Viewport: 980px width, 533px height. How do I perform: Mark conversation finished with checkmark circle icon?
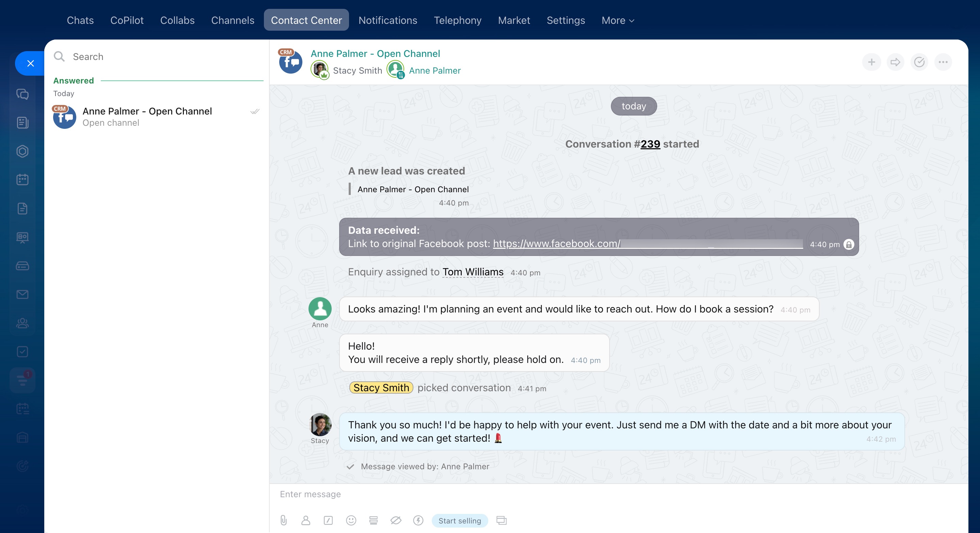pos(919,62)
